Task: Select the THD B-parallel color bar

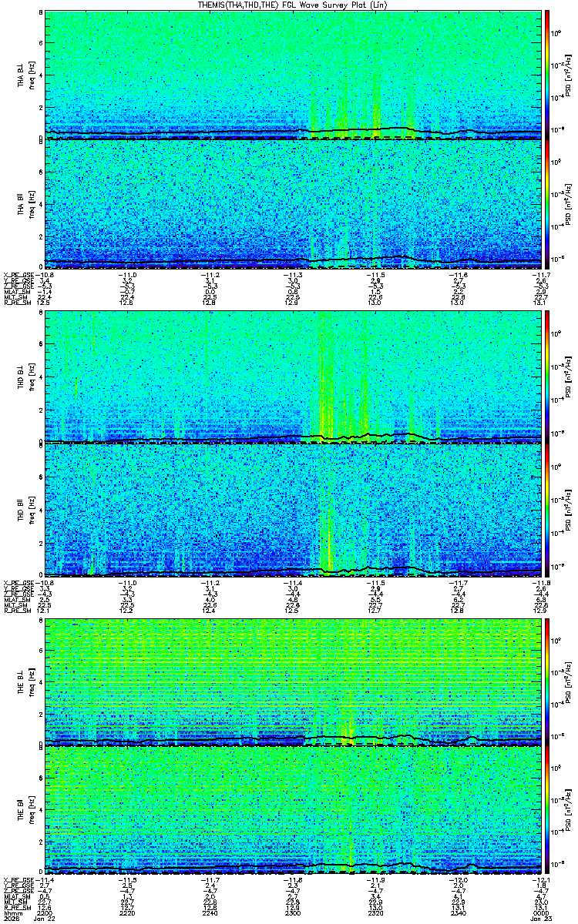Action: [x=548, y=510]
